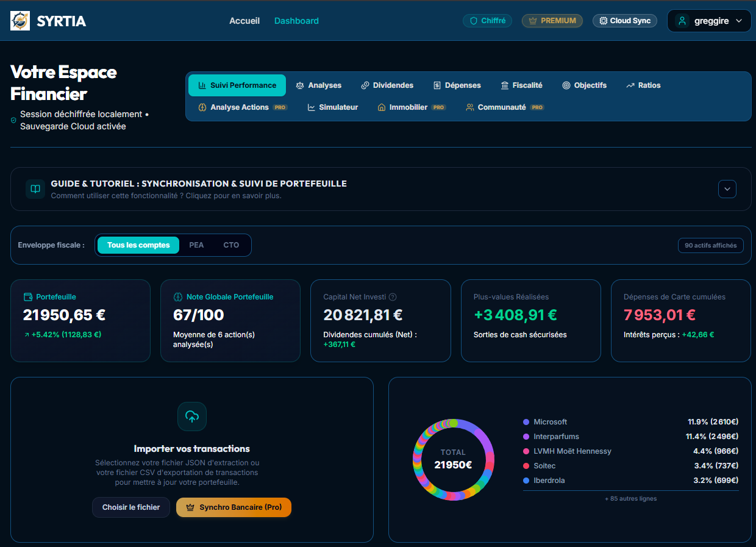Click the Microsoft legend color dot
Viewport: 756px width, 547px height.
click(x=526, y=422)
